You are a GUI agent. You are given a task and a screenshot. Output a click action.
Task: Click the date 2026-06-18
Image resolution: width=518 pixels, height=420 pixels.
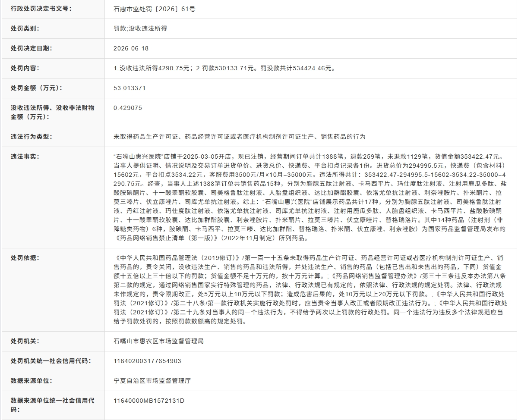click(131, 48)
